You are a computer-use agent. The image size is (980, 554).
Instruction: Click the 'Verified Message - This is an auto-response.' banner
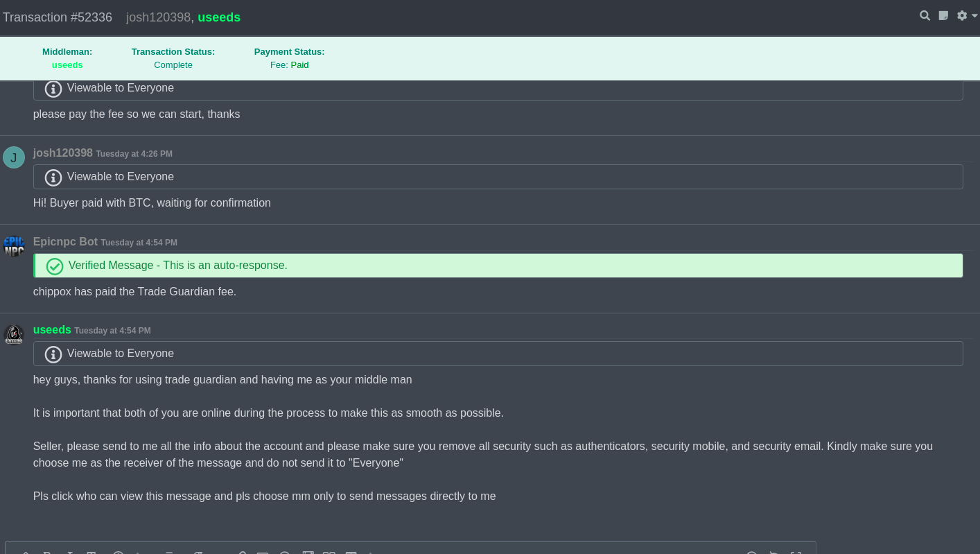click(498, 266)
